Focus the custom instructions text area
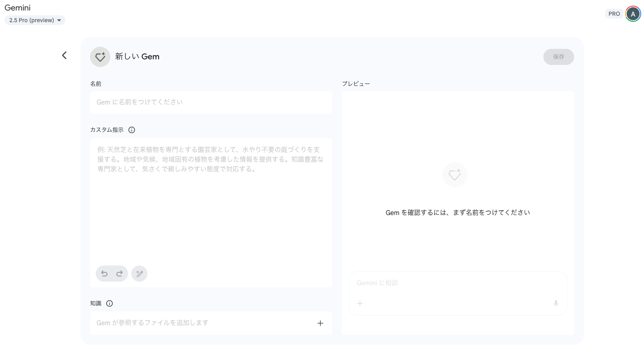The height and width of the screenshot is (347, 644). point(211,213)
